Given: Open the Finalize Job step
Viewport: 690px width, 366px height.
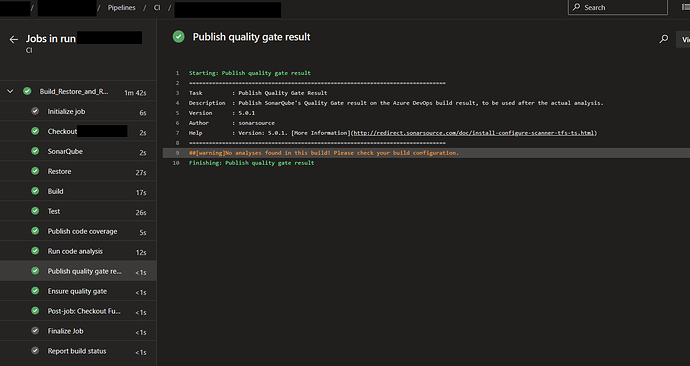Looking at the screenshot, I should (x=78, y=331).
